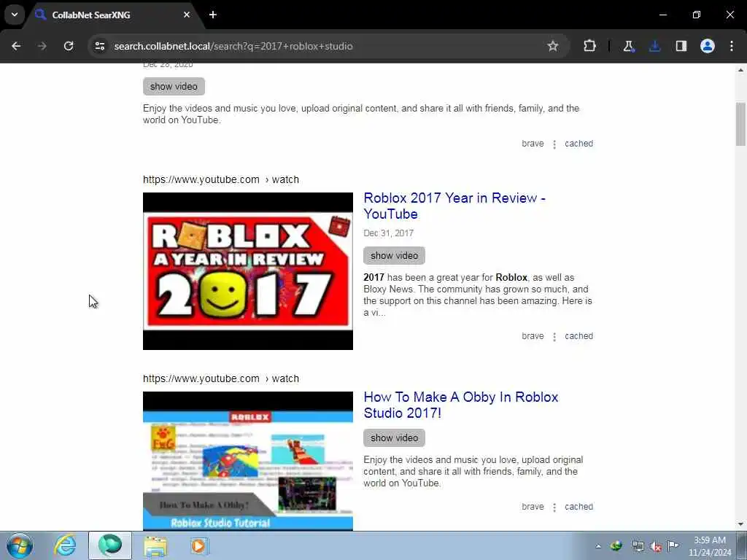
Task: Launch Internet Explorer from the taskbar
Action: (65, 545)
